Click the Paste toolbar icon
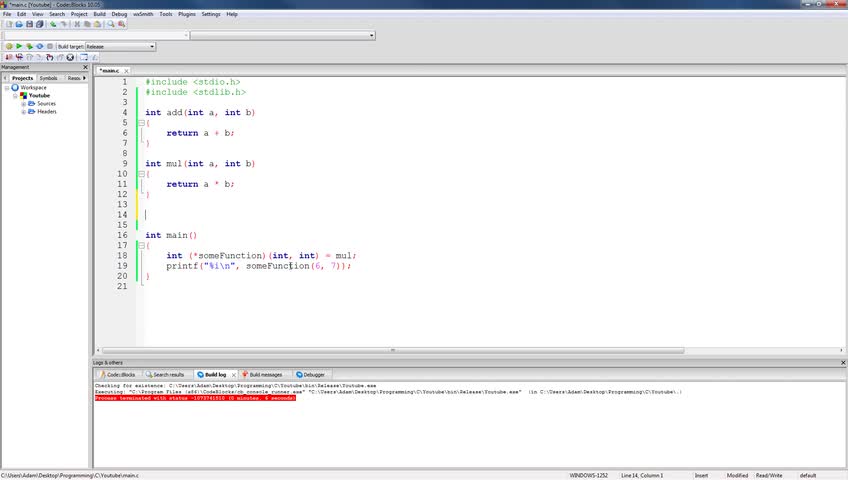 point(97,24)
